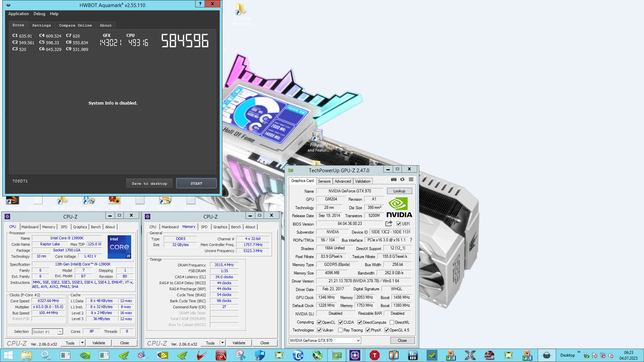
Task: Expand the taskbar Desktop toolbar chevron
Action: [579, 352]
